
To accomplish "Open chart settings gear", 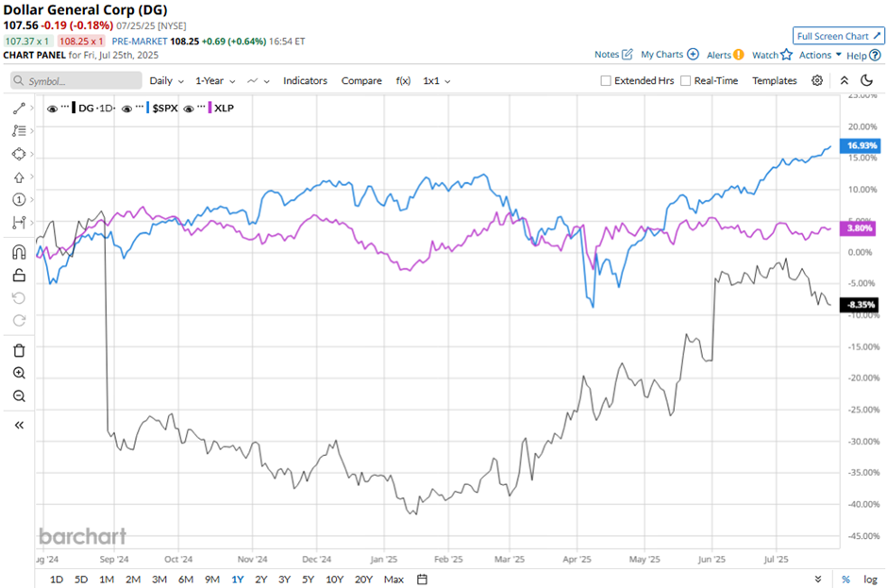I will [817, 80].
